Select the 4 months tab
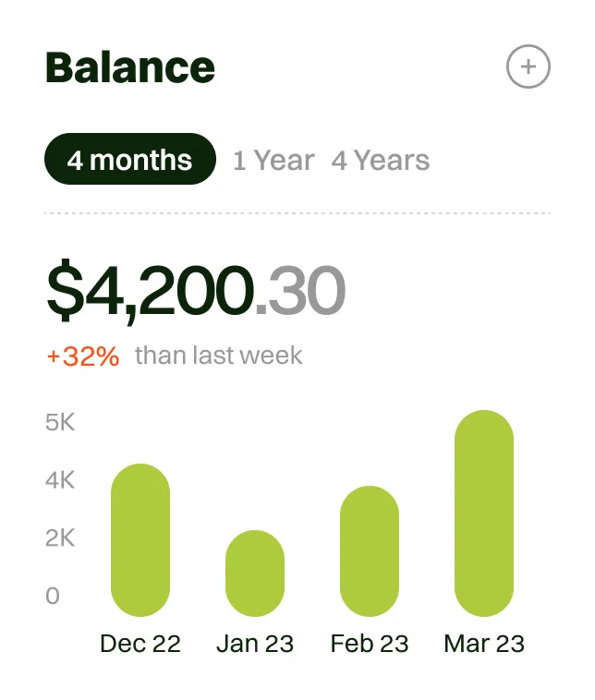Image resolution: width=595 pixels, height=700 pixels. [129, 160]
